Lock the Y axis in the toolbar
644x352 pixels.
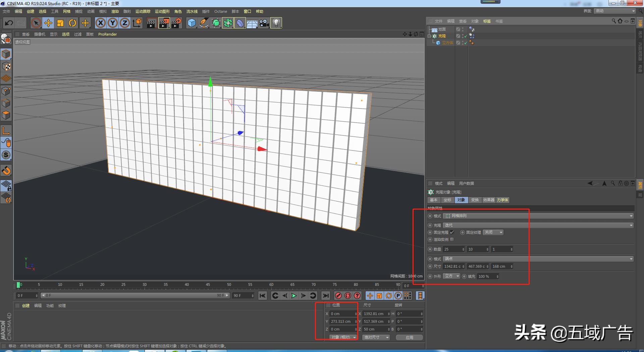[x=112, y=23]
